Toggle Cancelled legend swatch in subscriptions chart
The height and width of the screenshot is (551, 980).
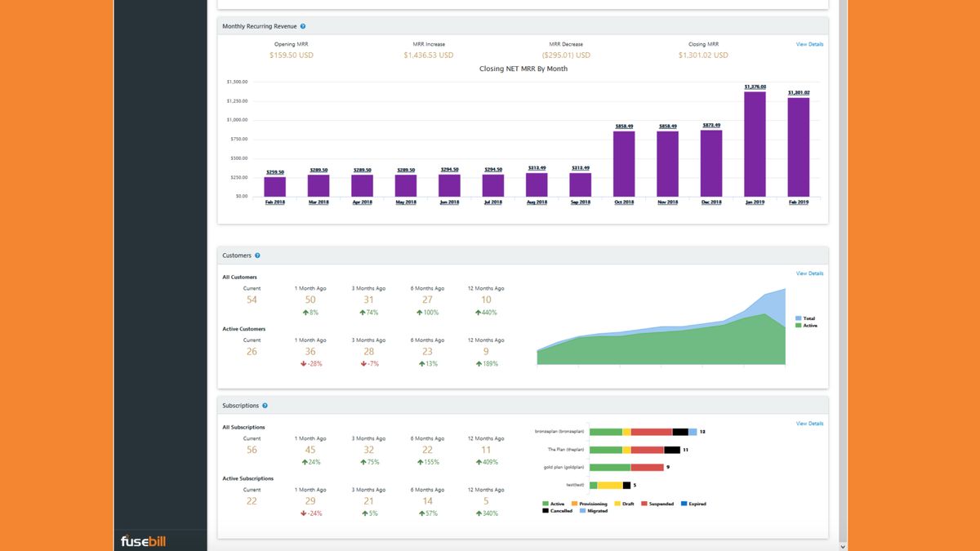click(546, 510)
